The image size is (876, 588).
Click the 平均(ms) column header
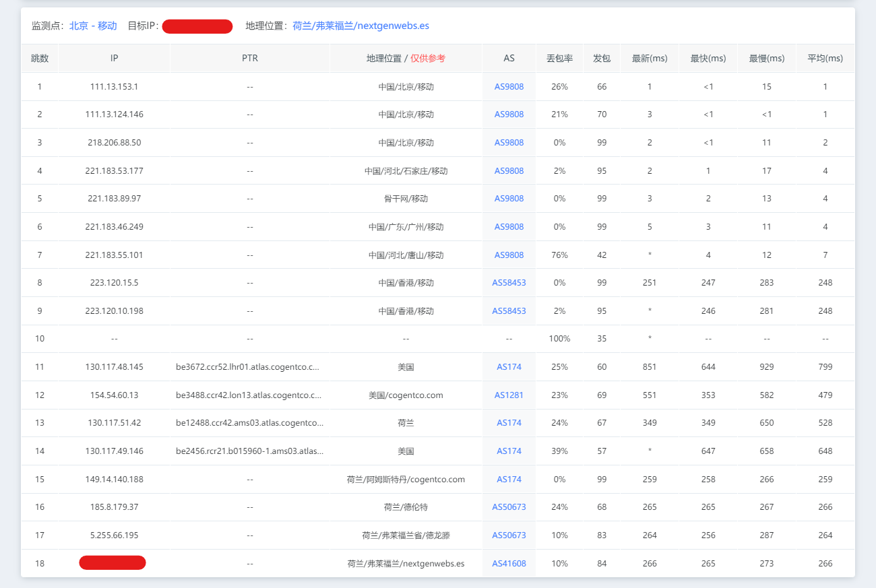(x=825, y=59)
